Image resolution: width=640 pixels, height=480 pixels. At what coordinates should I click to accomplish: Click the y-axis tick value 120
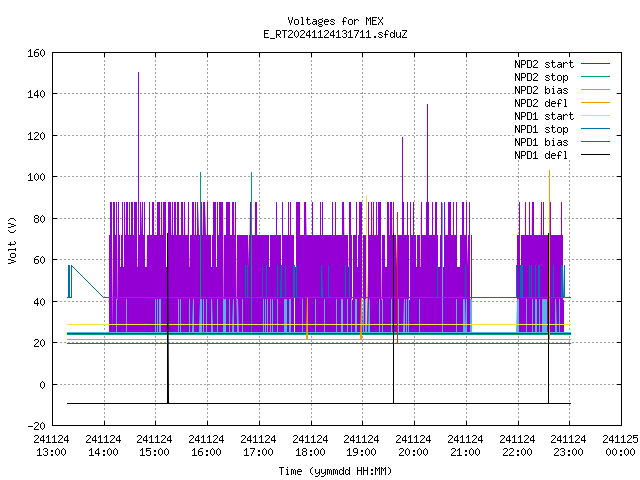pyautogui.click(x=36, y=136)
